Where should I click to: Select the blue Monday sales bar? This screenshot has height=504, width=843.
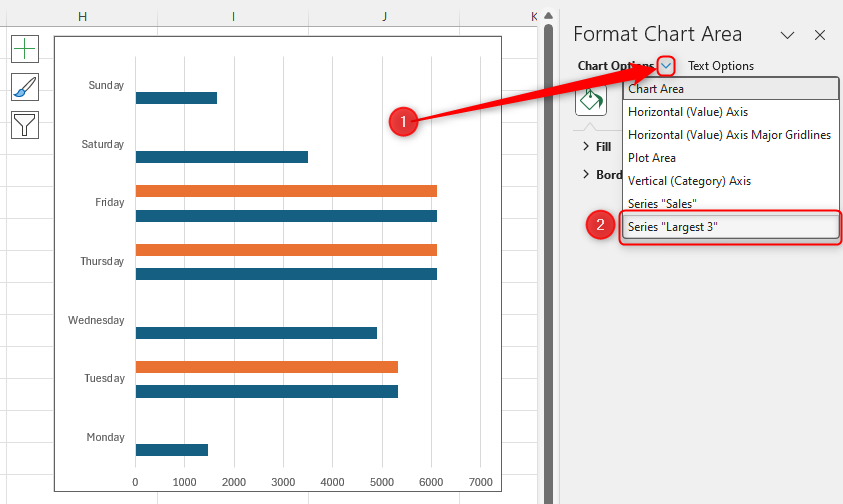click(172, 450)
